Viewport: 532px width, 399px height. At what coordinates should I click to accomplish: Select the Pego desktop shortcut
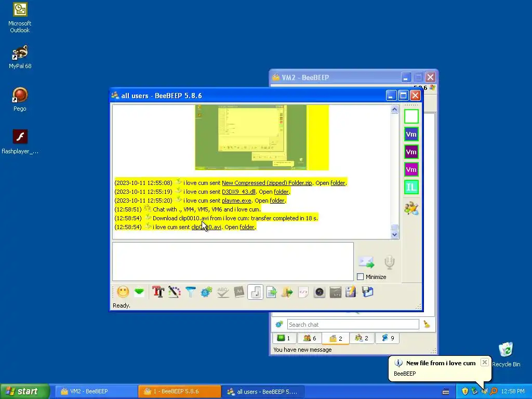point(20,99)
